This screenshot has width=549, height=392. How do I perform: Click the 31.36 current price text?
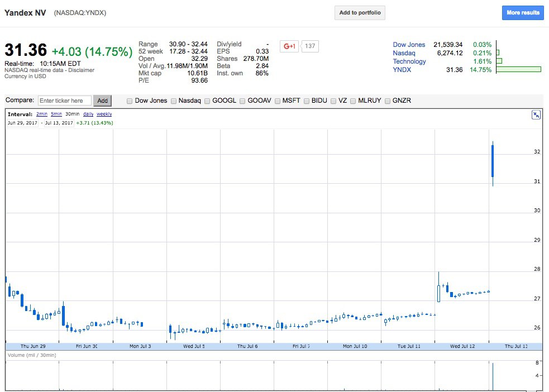26,50
